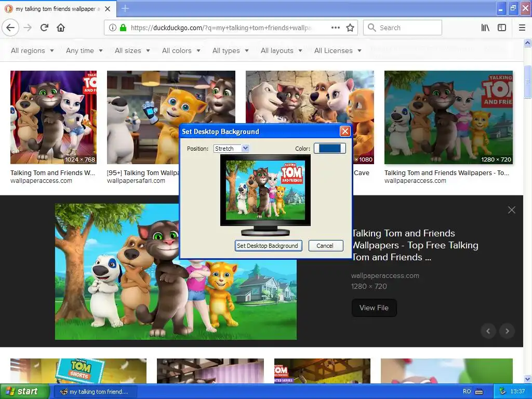The width and height of the screenshot is (532, 399).
Task: Open the 1024 × 768 stage thumbnail
Action: pyautogui.click(x=54, y=117)
